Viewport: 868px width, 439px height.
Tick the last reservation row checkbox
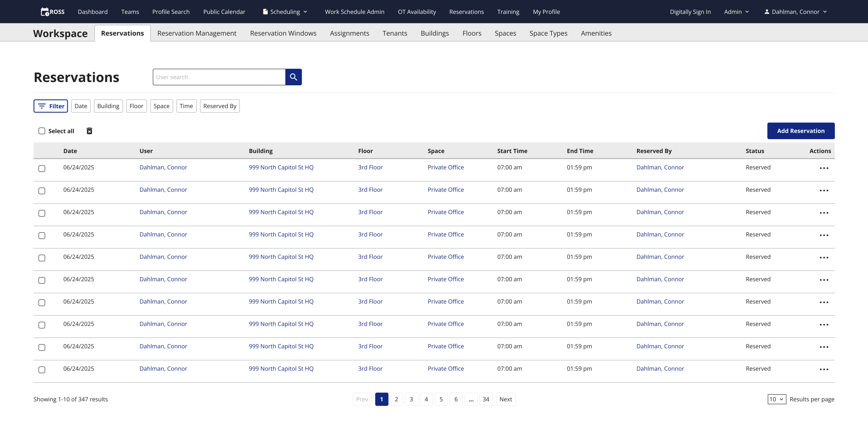pos(42,369)
